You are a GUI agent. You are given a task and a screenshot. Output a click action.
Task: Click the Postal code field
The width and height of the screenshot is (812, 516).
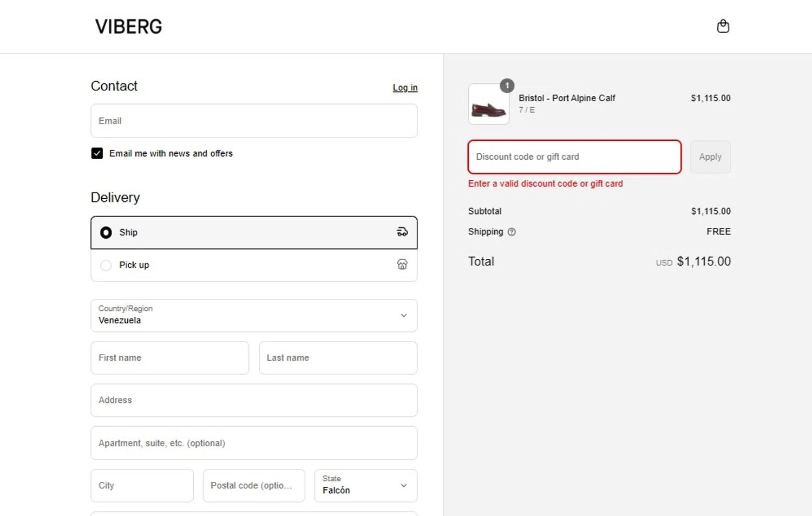point(254,486)
